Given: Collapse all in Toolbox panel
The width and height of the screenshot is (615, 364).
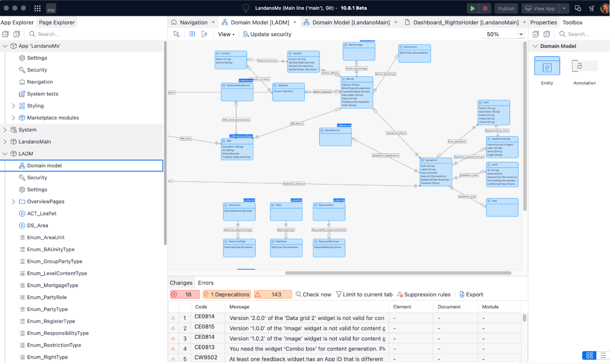Looking at the screenshot, I should click(x=535, y=34).
